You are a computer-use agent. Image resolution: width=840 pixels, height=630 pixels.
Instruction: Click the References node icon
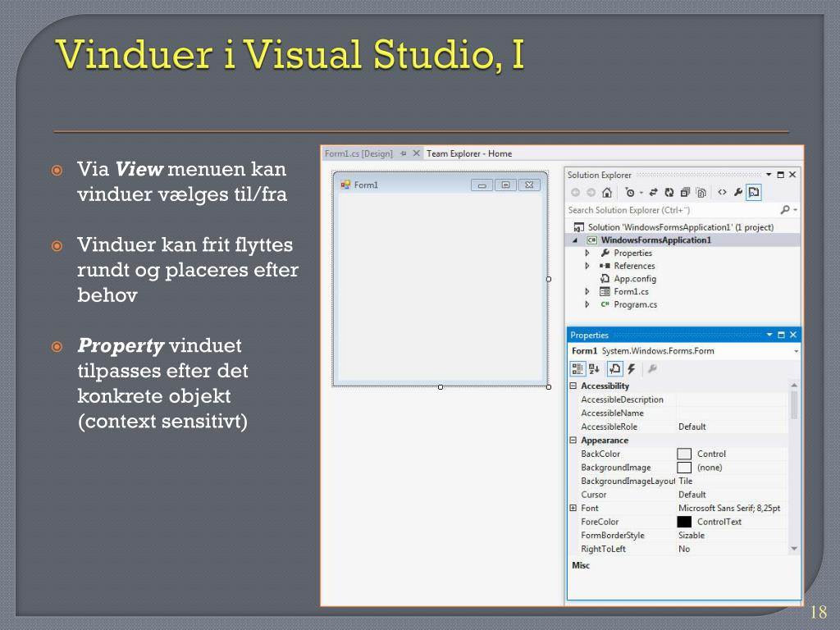[x=605, y=266]
